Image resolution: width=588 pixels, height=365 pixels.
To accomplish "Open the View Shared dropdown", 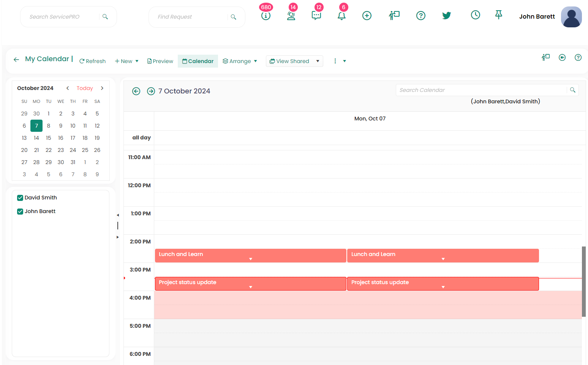I will coord(294,61).
